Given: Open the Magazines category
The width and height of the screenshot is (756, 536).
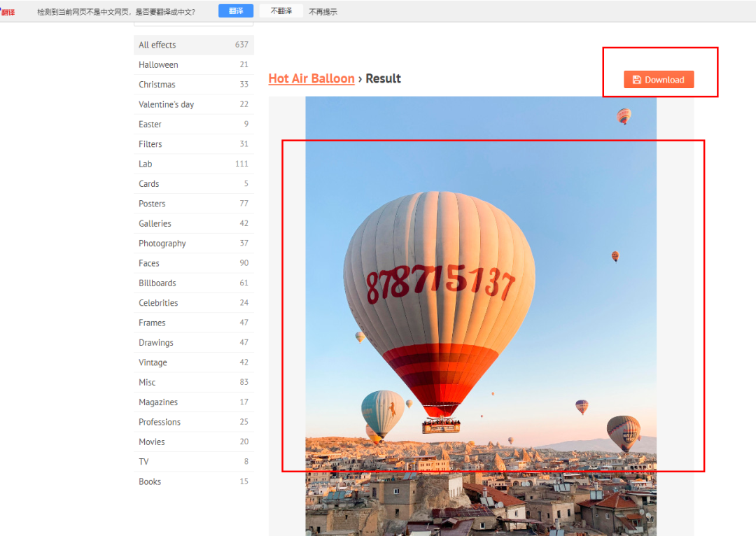Looking at the screenshot, I should [158, 402].
